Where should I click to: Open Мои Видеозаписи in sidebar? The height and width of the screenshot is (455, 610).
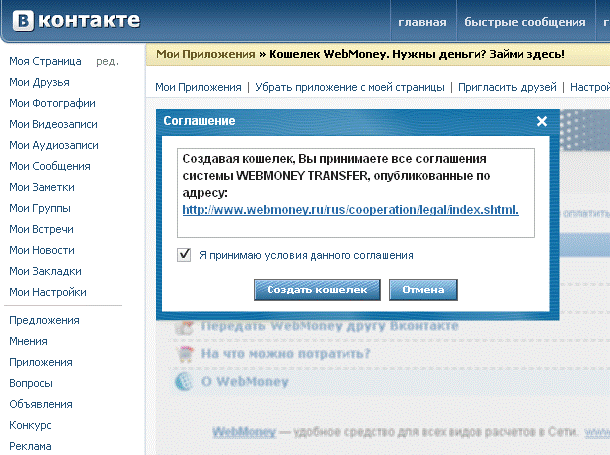53,124
